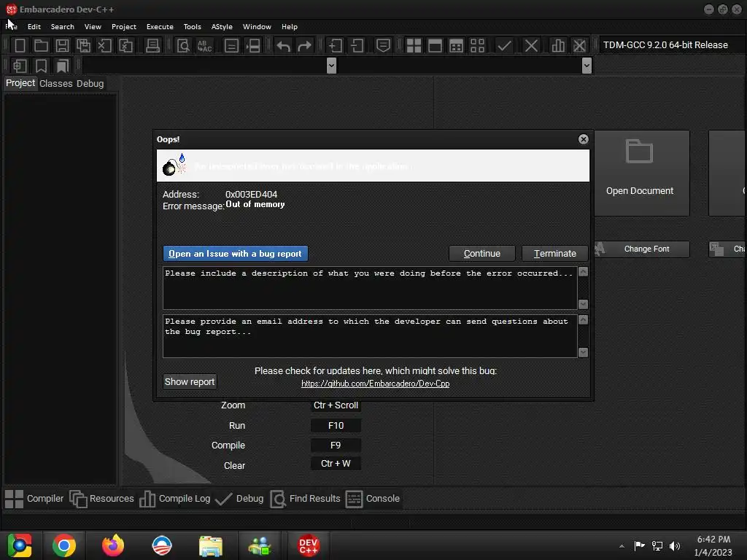The image size is (747, 560).
Task: Open the file explorer taskbar icon
Action: click(210, 545)
